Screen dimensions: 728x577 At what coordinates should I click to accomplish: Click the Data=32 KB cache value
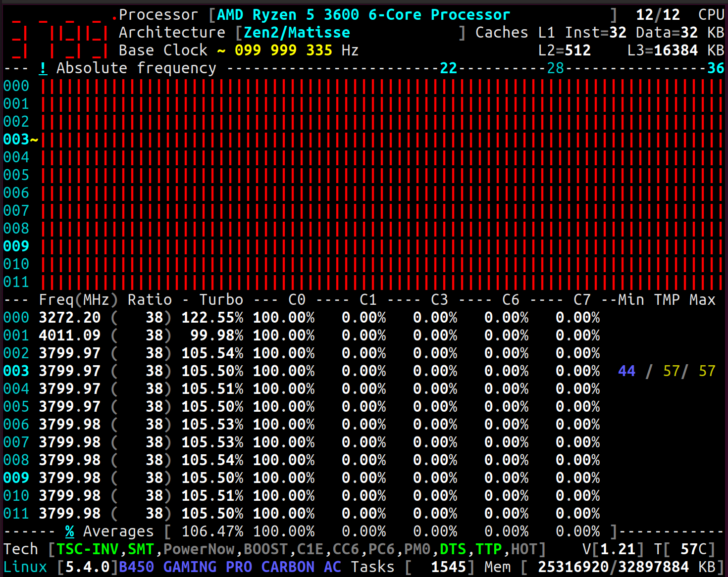tap(680, 33)
